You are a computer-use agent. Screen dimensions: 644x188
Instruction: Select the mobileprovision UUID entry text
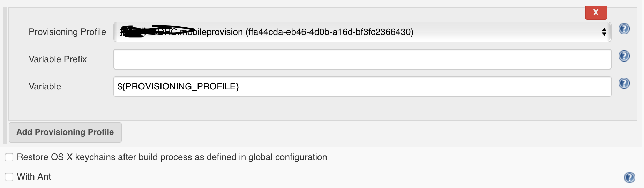pos(329,32)
